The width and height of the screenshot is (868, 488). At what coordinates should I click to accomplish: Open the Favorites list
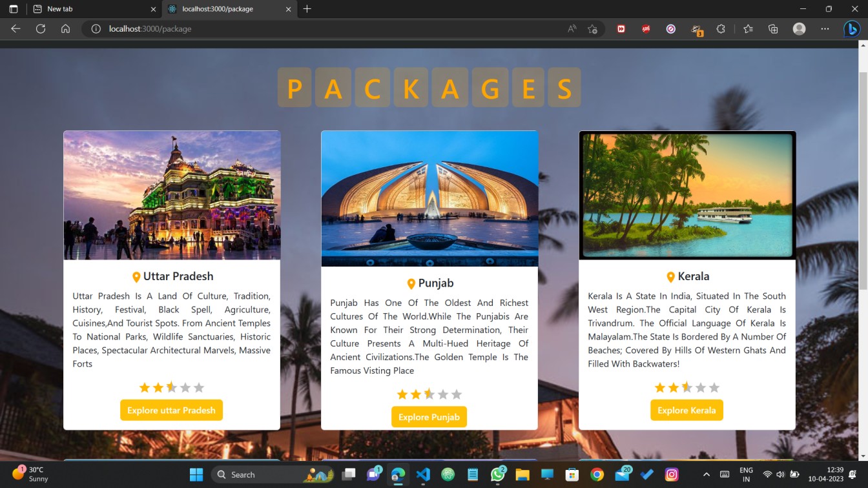tap(747, 28)
